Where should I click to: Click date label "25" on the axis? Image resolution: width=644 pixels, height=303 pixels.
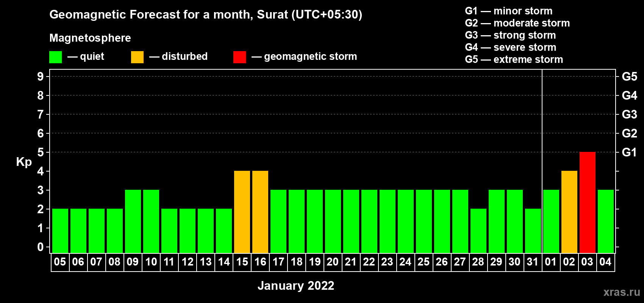click(x=424, y=262)
